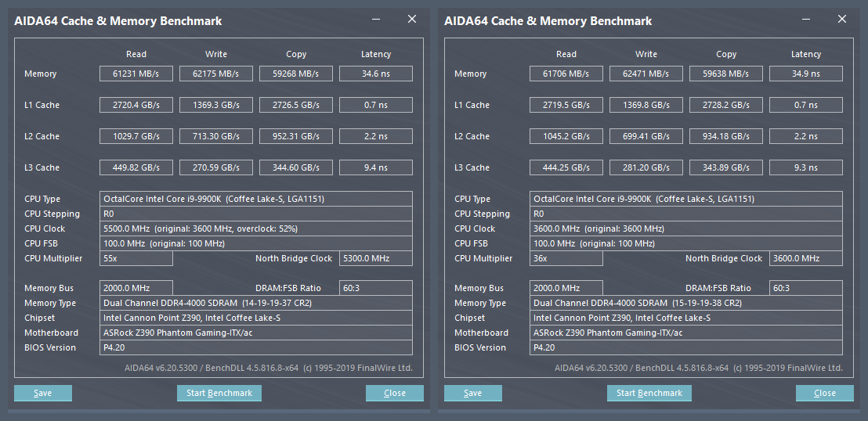
Task: Close the 14-19-19-37 timing window via title bar X
Action: pos(412,20)
